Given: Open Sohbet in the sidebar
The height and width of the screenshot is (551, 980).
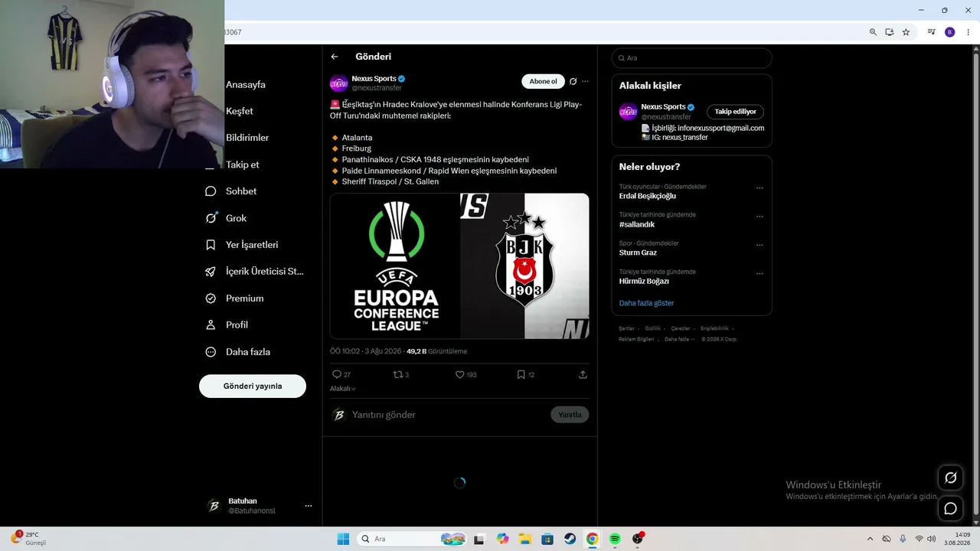Looking at the screenshot, I should coord(231,191).
